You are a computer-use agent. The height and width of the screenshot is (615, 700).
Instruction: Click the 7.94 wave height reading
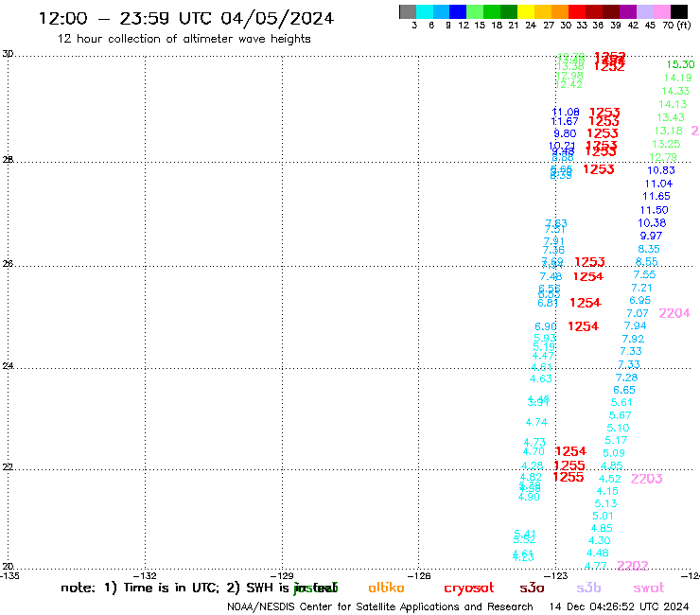(x=636, y=326)
